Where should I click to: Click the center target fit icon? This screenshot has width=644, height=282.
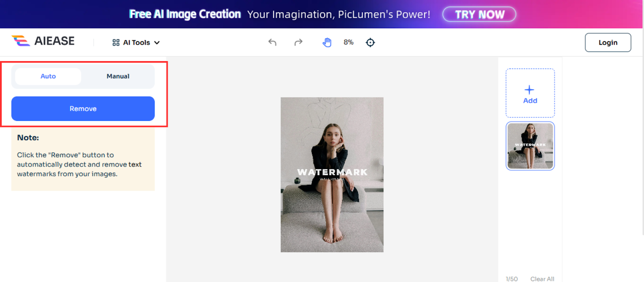coord(370,42)
